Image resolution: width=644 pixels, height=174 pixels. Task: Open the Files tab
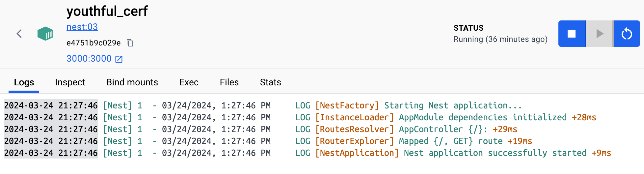coord(229,82)
